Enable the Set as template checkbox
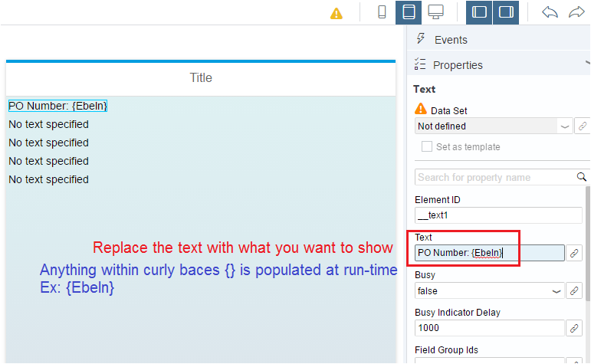Image resolution: width=591 pixels, height=364 pixels. point(427,146)
